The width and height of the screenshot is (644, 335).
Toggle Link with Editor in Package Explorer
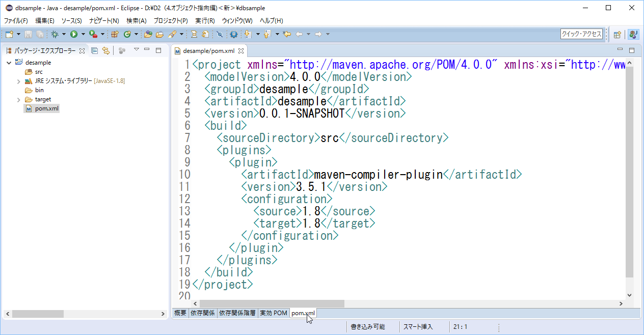[105, 50]
